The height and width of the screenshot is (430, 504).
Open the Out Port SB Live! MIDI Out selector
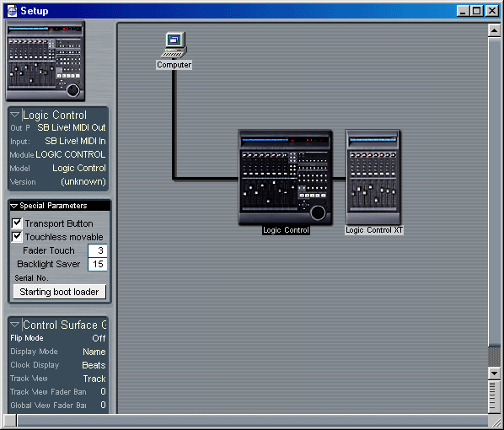pos(72,127)
